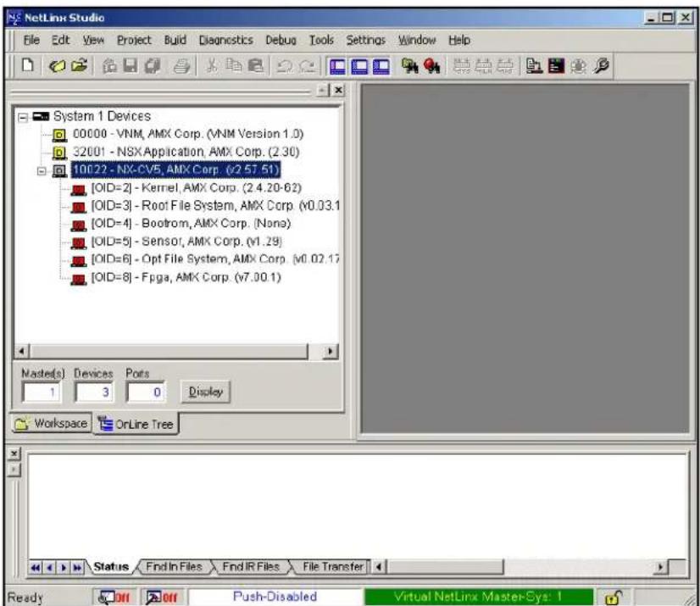Screen dimensions: 700x606
Task: Open the Build menu
Action: (175, 40)
